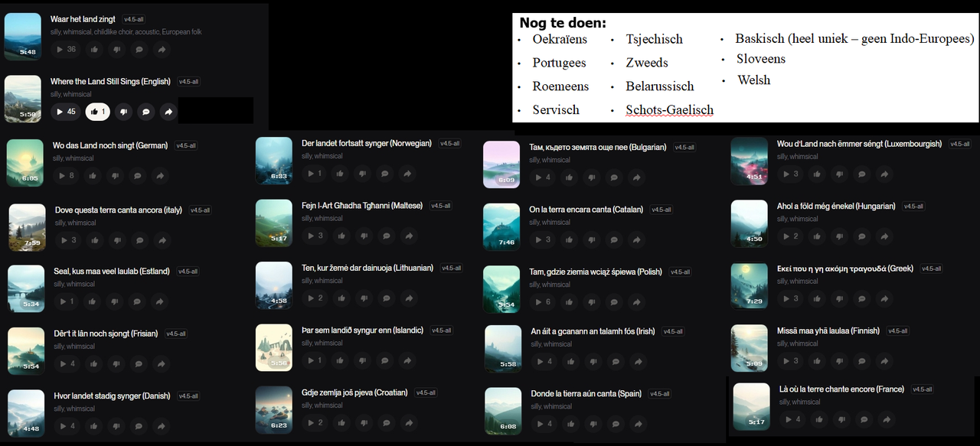
Task: Play Where the Land Still Sings (English)
Action: coord(66,112)
